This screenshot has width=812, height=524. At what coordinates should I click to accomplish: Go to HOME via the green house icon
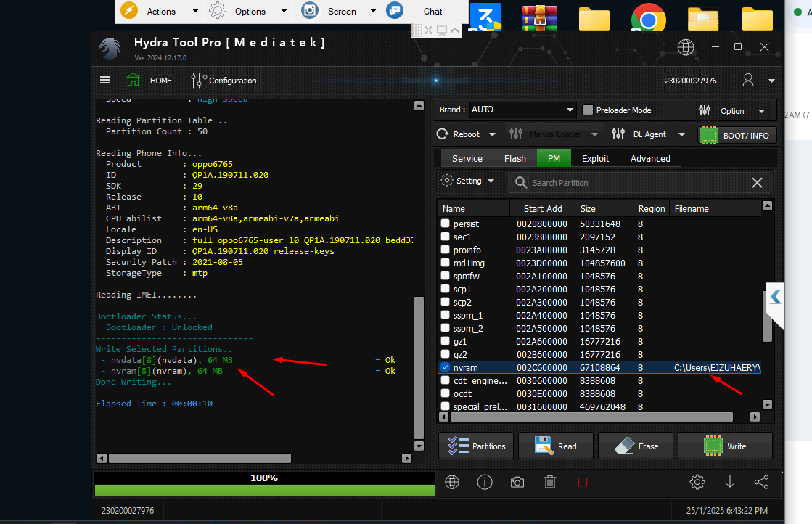tap(133, 80)
